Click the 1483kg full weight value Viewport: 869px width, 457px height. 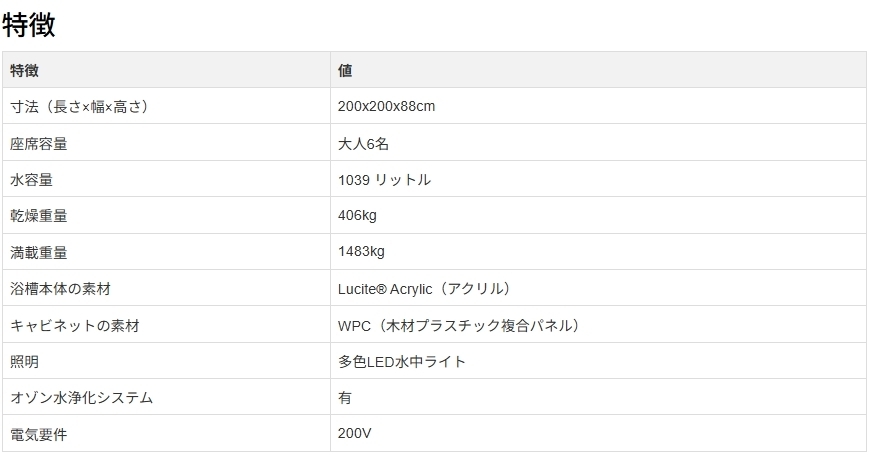(362, 253)
